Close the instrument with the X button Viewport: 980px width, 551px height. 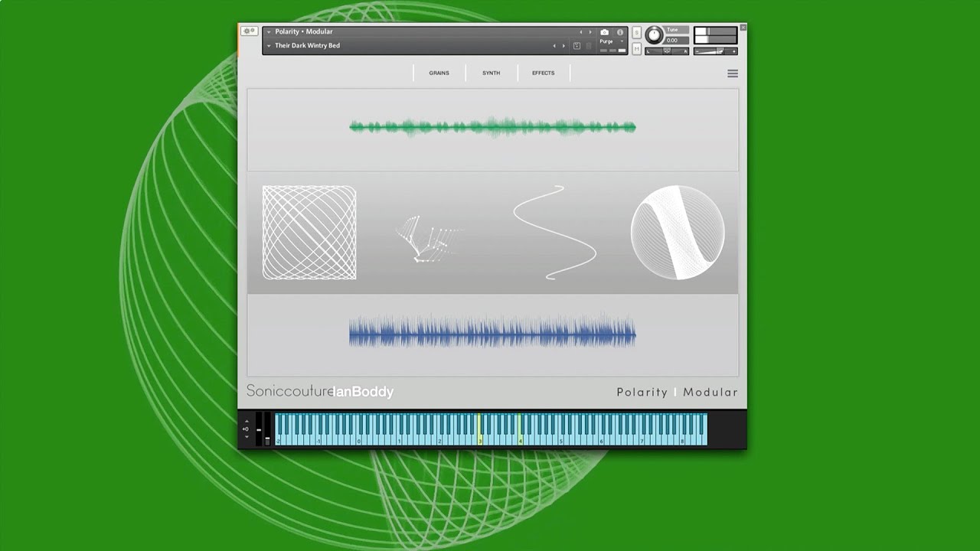743,28
